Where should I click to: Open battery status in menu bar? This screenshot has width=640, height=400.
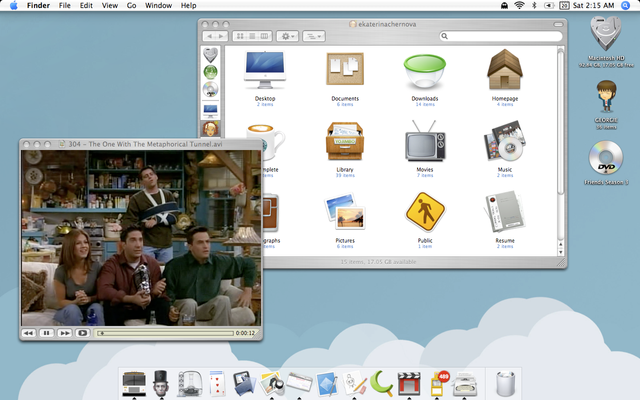(x=549, y=5)
